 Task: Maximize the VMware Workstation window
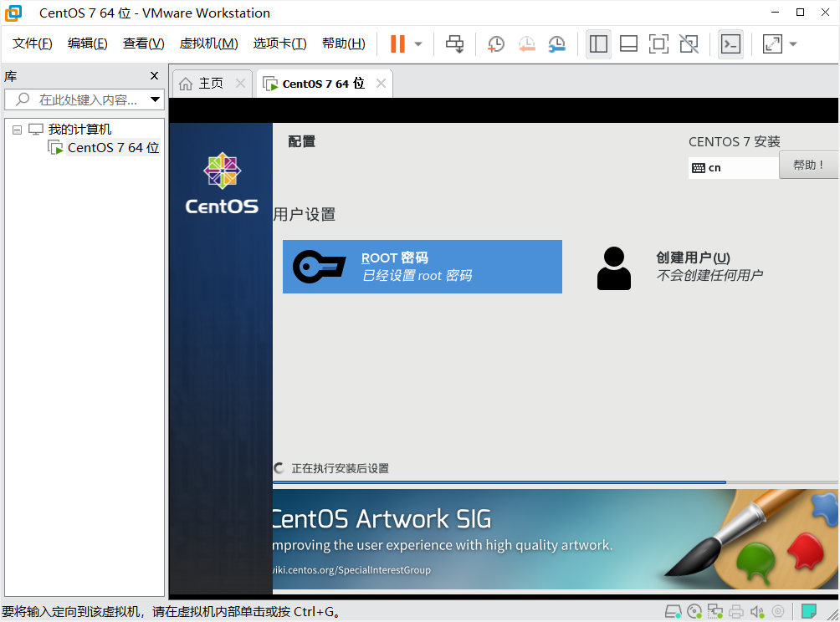click(x=801, y=13)
